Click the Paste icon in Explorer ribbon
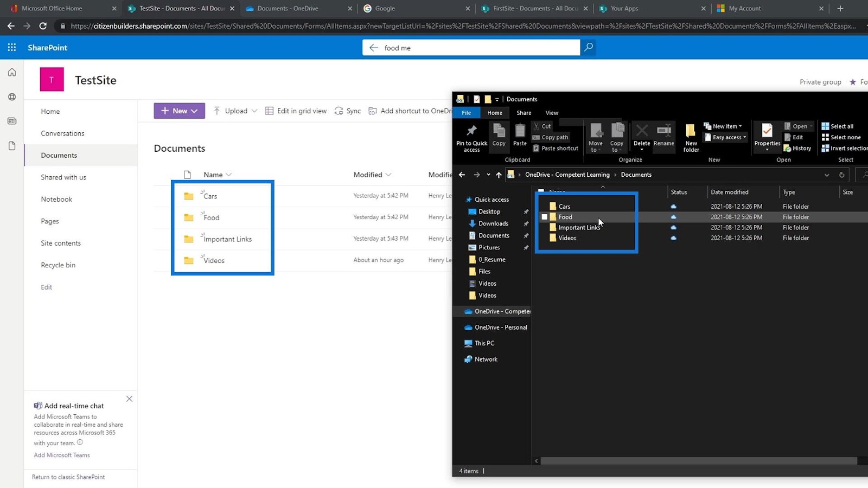Viewport: 868px width, 488px height. 520,135
